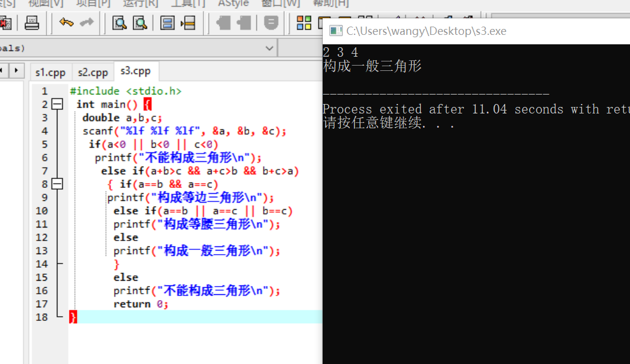This screenshot has width=630, height=364.
Task: Click line number 1 in the gutter
Action: 44,91
